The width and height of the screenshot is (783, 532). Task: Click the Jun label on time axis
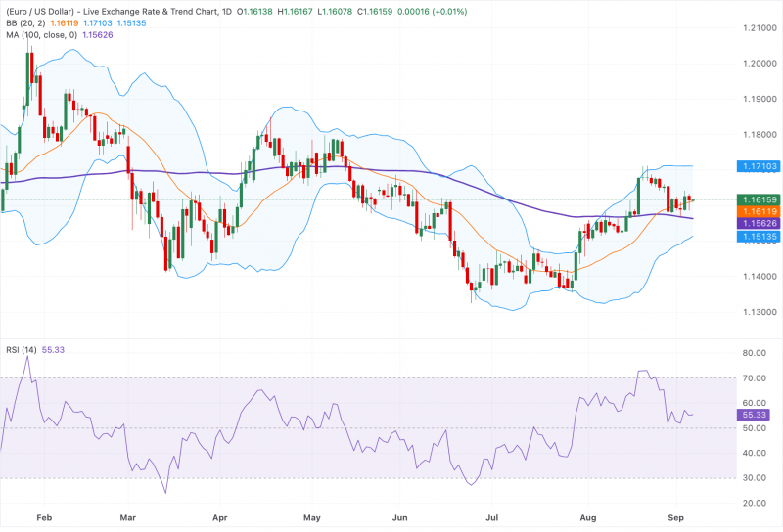pyautogui.click(x=399, y=517)
